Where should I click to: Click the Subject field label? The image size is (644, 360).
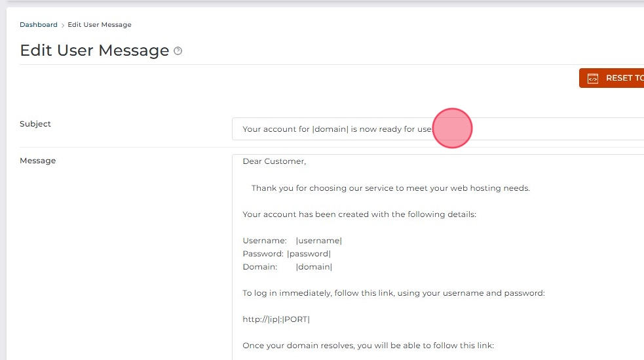[35, 124]
